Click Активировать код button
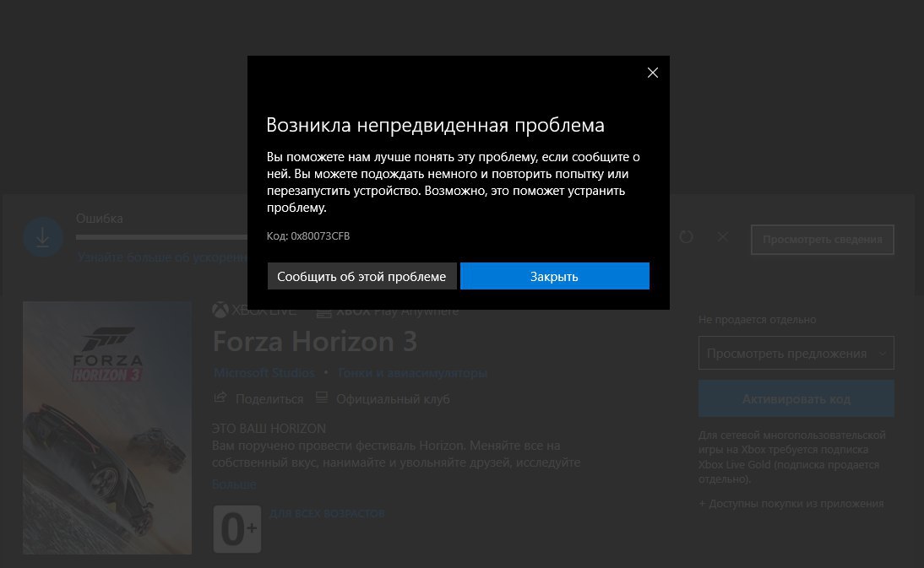 (x=796, y=398)
